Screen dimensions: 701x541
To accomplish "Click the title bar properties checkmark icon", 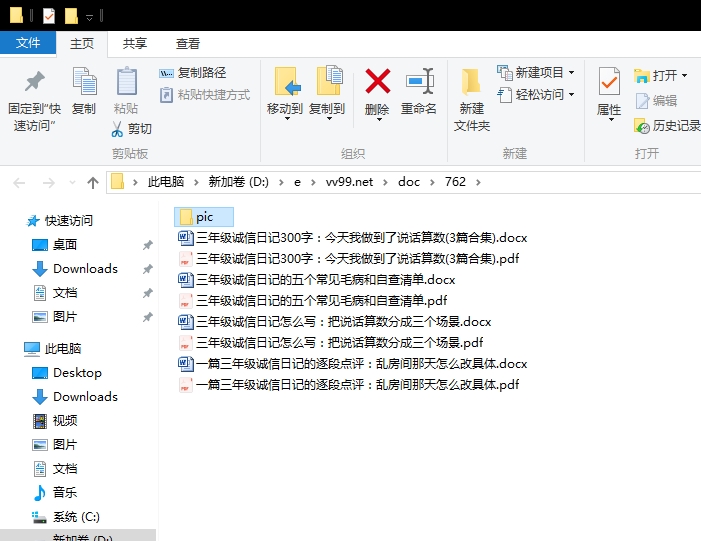I will click(49, 16).
